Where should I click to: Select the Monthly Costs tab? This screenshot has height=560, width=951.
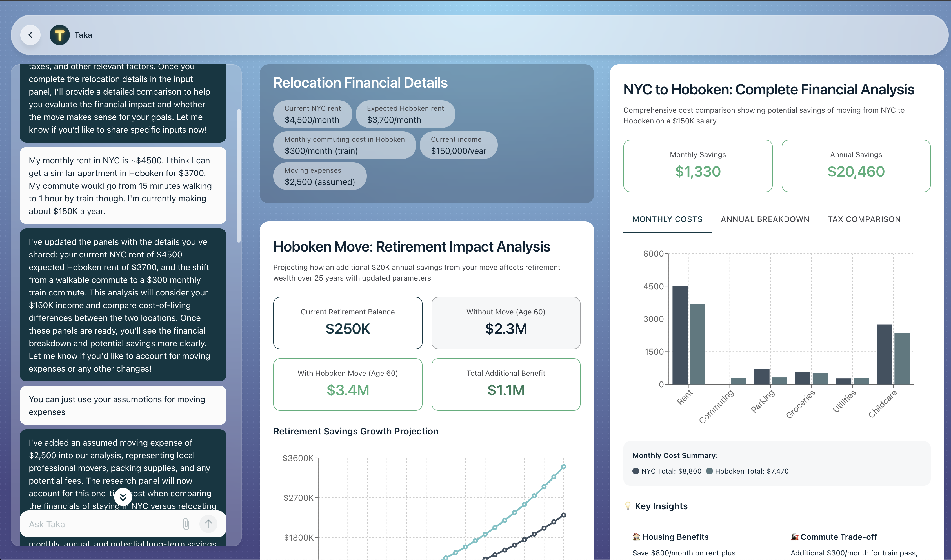(667, 219)
